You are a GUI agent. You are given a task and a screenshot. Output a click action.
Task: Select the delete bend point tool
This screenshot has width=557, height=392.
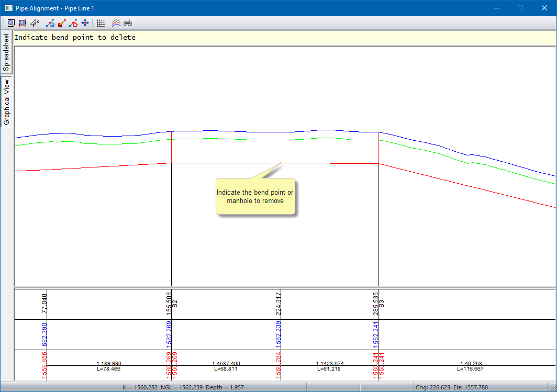point(73,23)
